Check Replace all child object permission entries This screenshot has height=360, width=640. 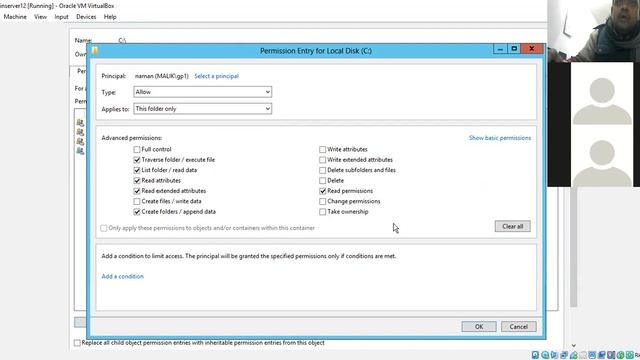(77, 343)
